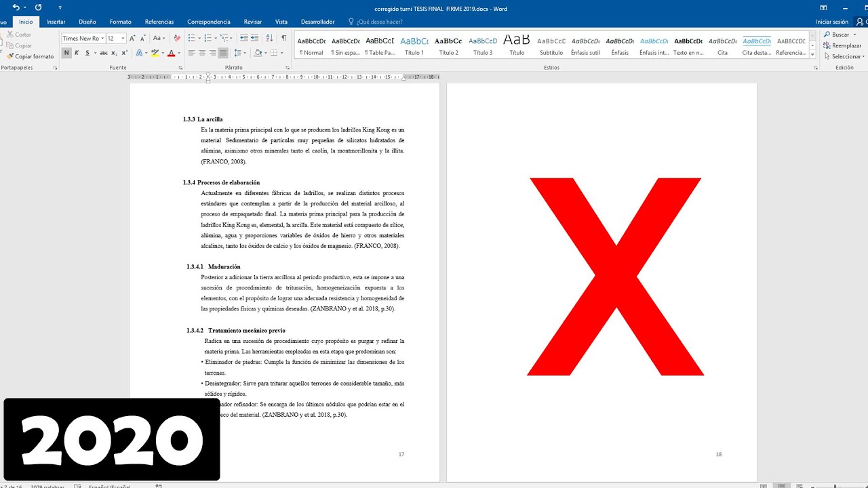Decrease paragraph indent

tap(244, 38)
